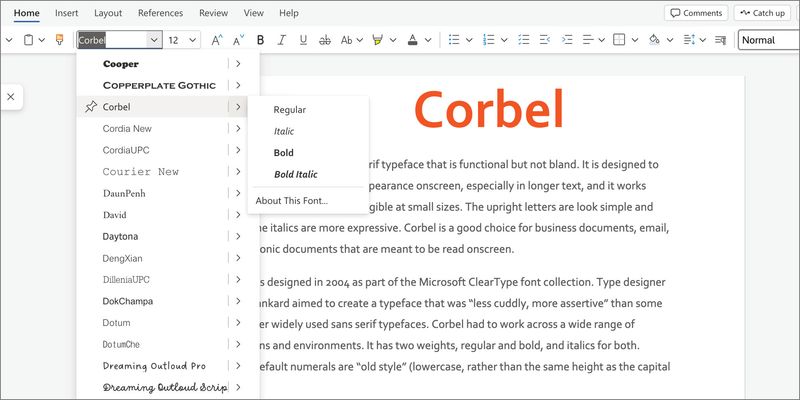The width and height of the screenshot is (800, 400).
Task: Choose Bold style from Corbel submenu
Action: [284, 153]
